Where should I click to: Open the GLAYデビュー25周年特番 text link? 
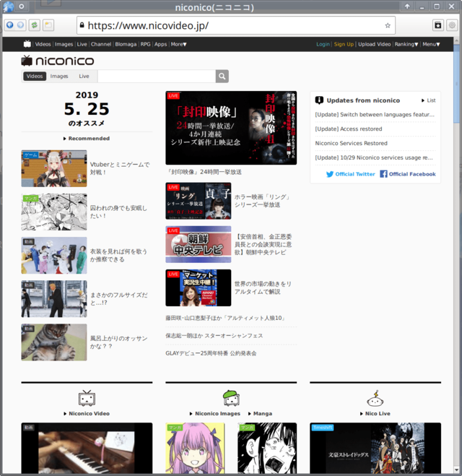click(x=211, y=353)
